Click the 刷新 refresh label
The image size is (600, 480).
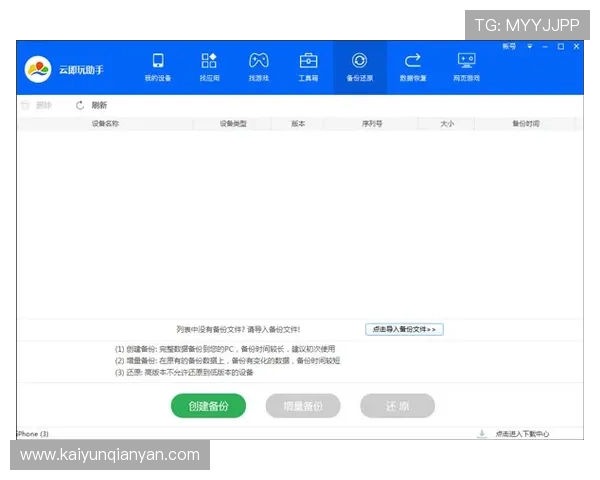(99, 105)
